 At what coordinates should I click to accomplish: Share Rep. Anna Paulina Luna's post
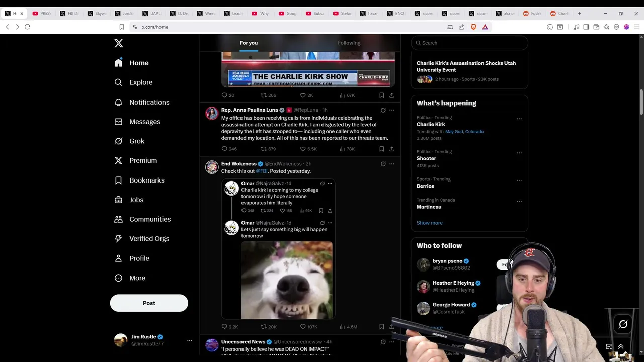click(392, 149)
